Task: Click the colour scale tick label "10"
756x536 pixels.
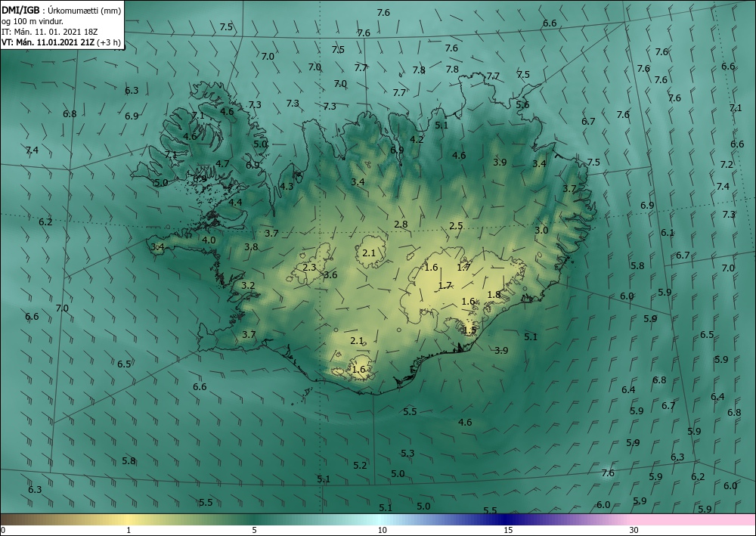Action: pyautogui.click(x=382, y=530)
